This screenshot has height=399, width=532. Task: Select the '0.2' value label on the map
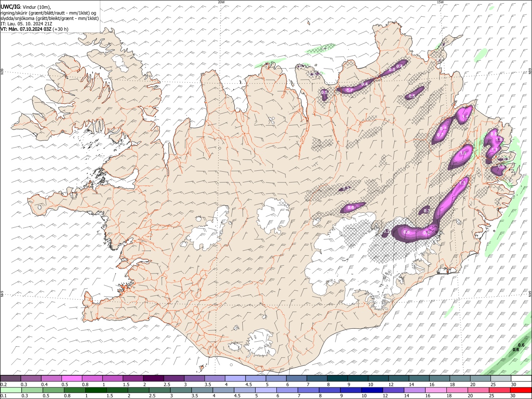(387, 231)
